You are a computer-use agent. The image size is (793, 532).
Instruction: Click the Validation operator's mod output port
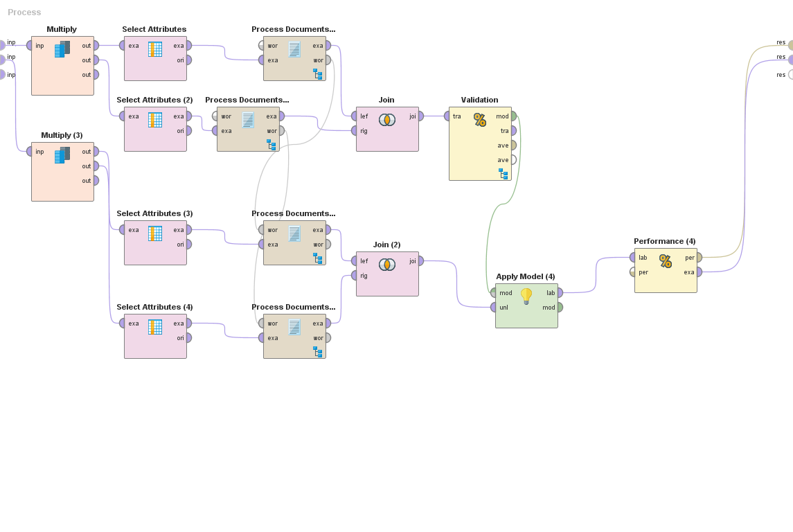[x=513, y=116]
